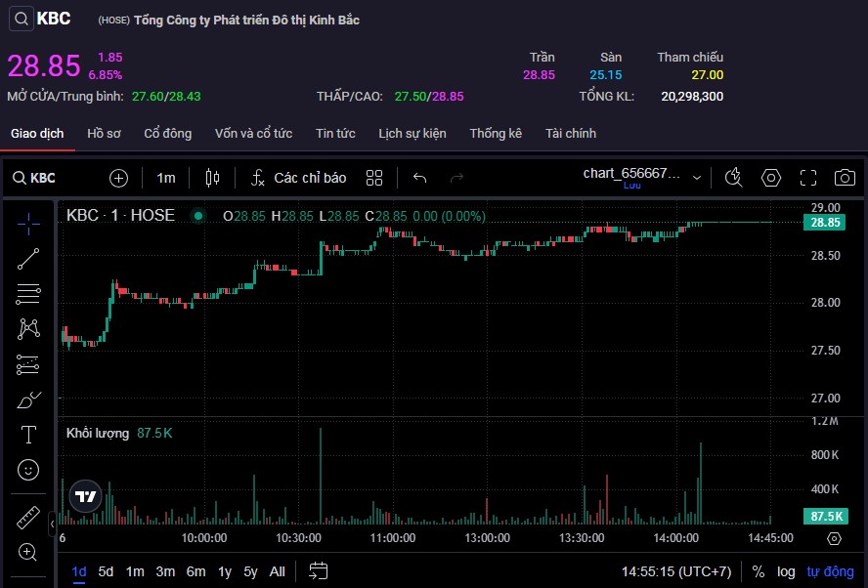Select the text annotation tool
The height and width of the screenshot is (588, 868).
pyautogui.click(x=28, y=435)
